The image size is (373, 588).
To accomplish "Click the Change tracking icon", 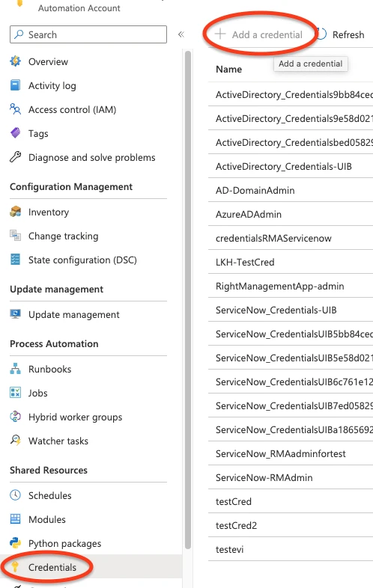I will coord(16,236).
